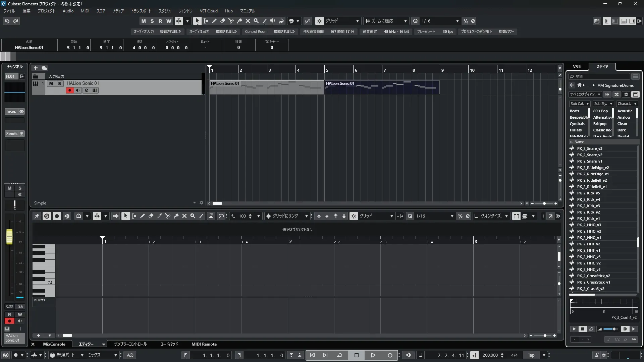Select the Zoom magnifier tool in main toolbar
The height and width of the screenshot is (362, 644).
pyautogui.click(x=256, y=21)
